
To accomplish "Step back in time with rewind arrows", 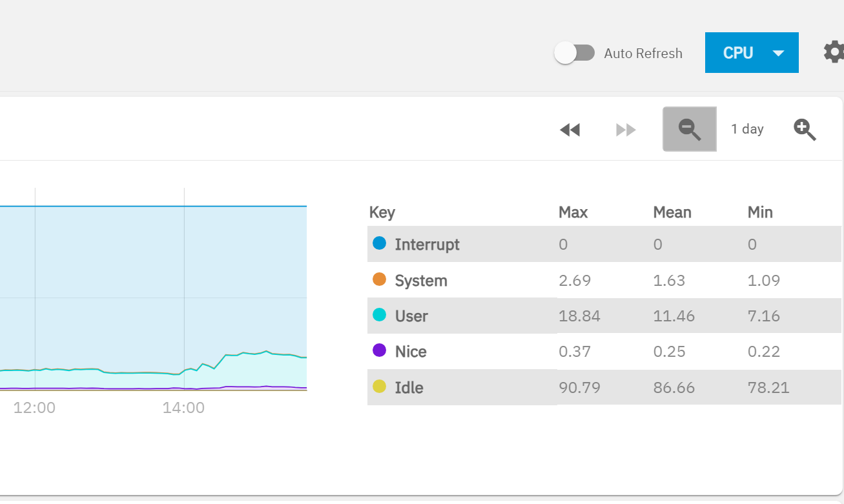I will pyautogui.click(x=570, y=130).
